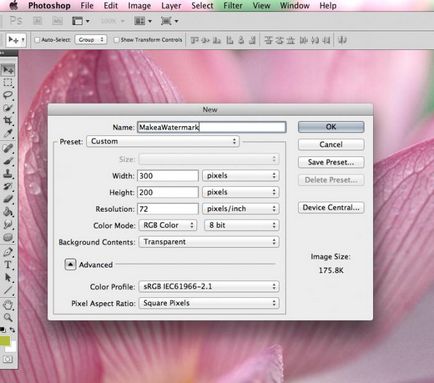Open the Layer menu
The height and width of the screenshot is (383, 434).
[x=171, y=6]
